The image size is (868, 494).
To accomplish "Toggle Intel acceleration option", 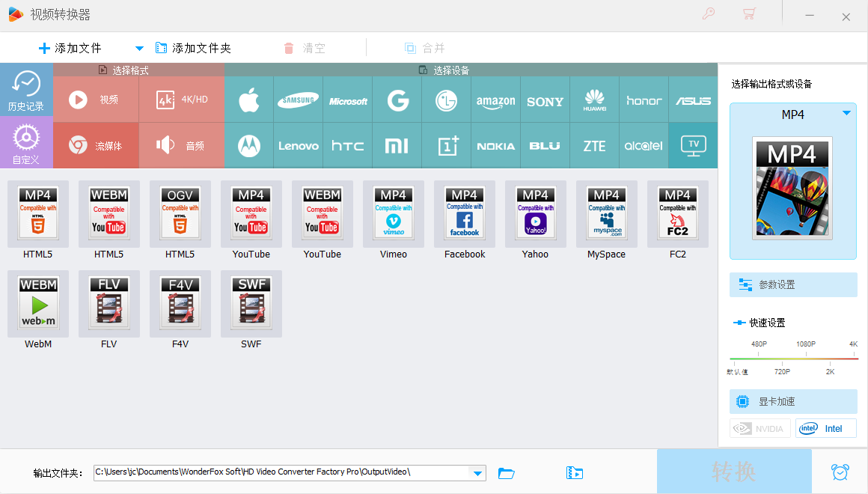I will [826, 429].
